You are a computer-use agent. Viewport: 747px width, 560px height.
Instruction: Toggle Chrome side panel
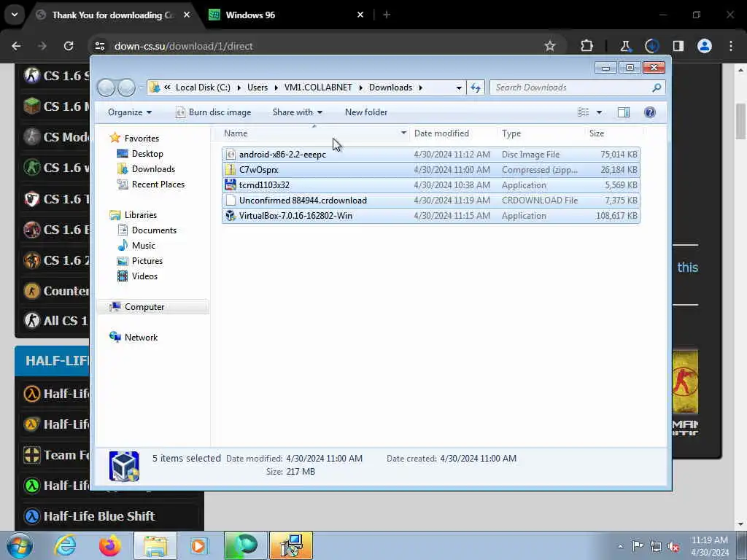[x=678, y=46]
